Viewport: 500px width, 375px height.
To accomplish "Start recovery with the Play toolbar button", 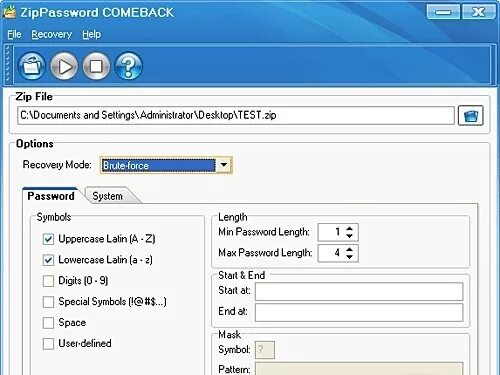I will click(x=64, y=66).
